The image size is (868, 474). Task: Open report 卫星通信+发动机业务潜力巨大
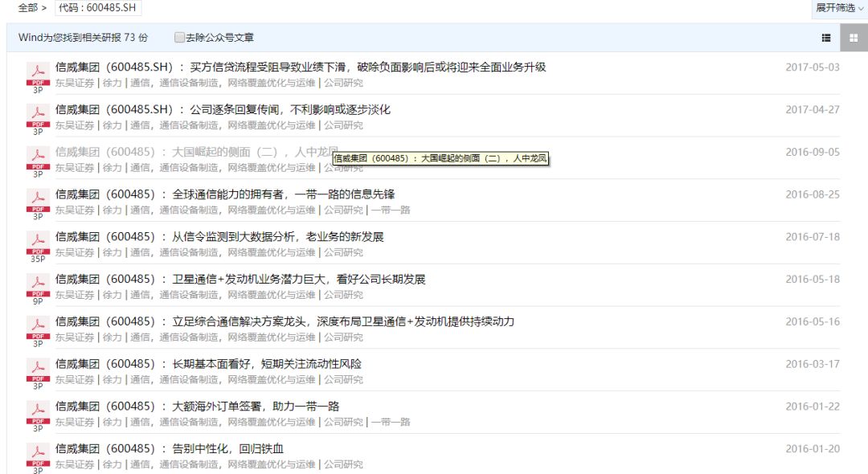[240, 280]
